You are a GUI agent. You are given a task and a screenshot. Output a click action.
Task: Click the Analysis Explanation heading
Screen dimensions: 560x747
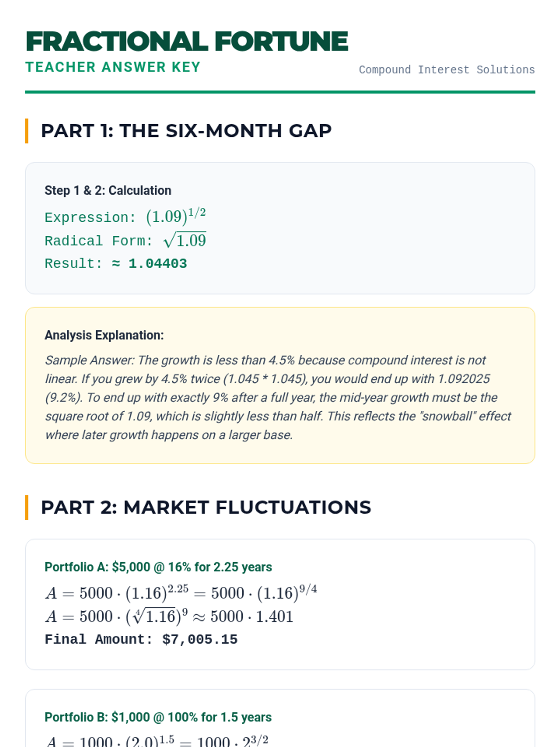104,335
